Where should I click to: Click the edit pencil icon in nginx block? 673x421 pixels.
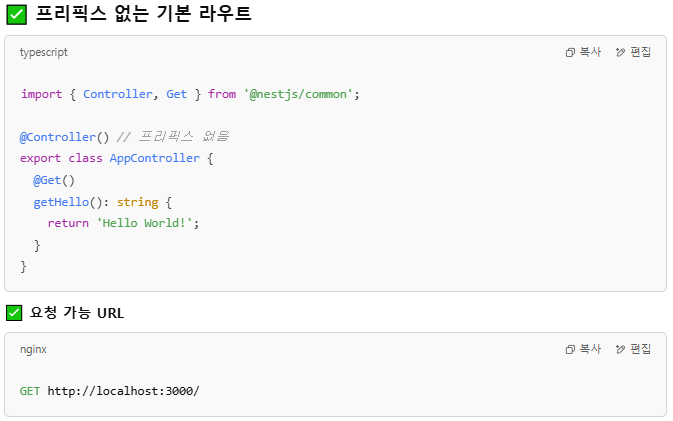tap(620, 349)
